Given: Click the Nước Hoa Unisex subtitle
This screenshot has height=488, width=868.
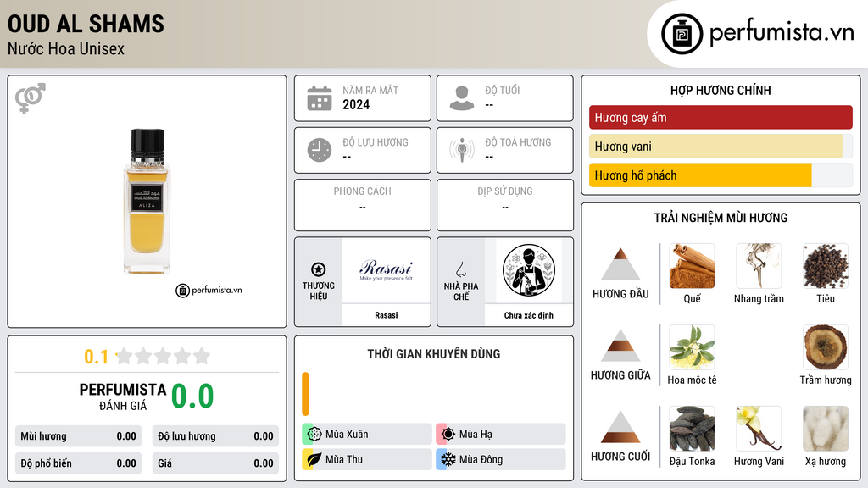Looking at the screenshot, I should (x=66, y=48).
